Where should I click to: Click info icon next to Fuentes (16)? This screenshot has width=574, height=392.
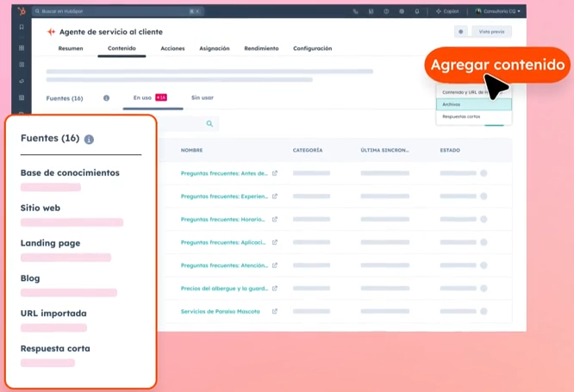pyautogui.click(x=107, y=98)
